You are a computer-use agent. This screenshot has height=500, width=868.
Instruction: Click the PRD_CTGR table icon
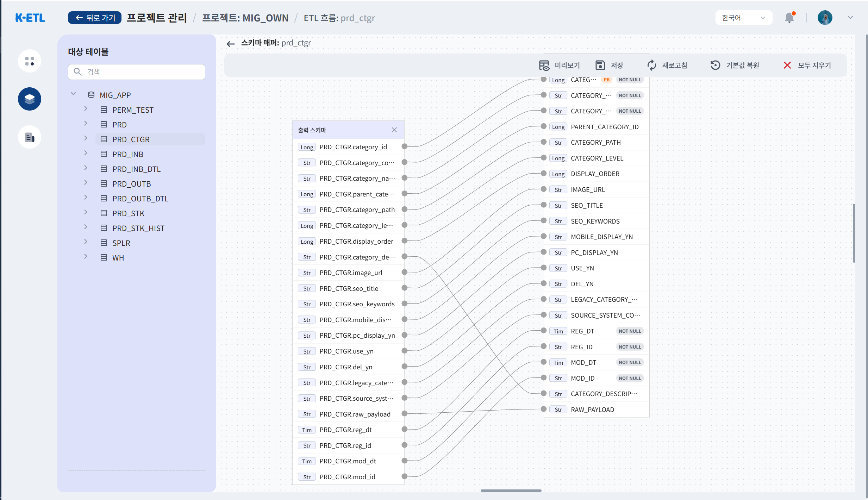(x=104, y=139)
